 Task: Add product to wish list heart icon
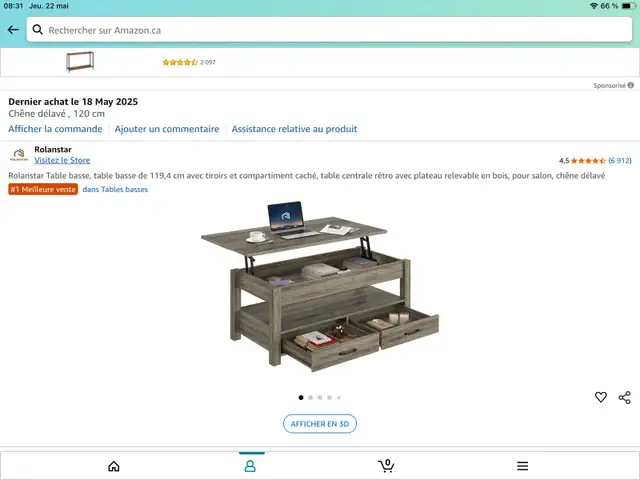[600, 397]
